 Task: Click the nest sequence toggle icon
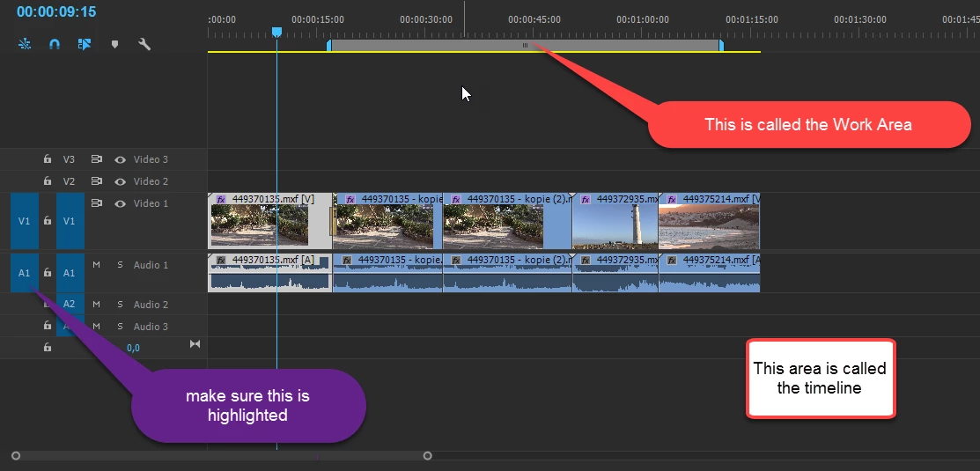point(25,44)
